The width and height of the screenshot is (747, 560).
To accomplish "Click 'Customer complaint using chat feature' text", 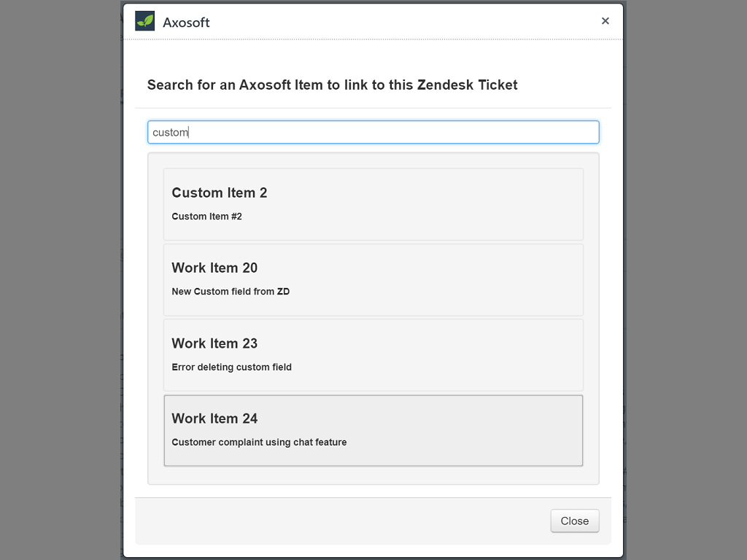I will pos(259,443).
